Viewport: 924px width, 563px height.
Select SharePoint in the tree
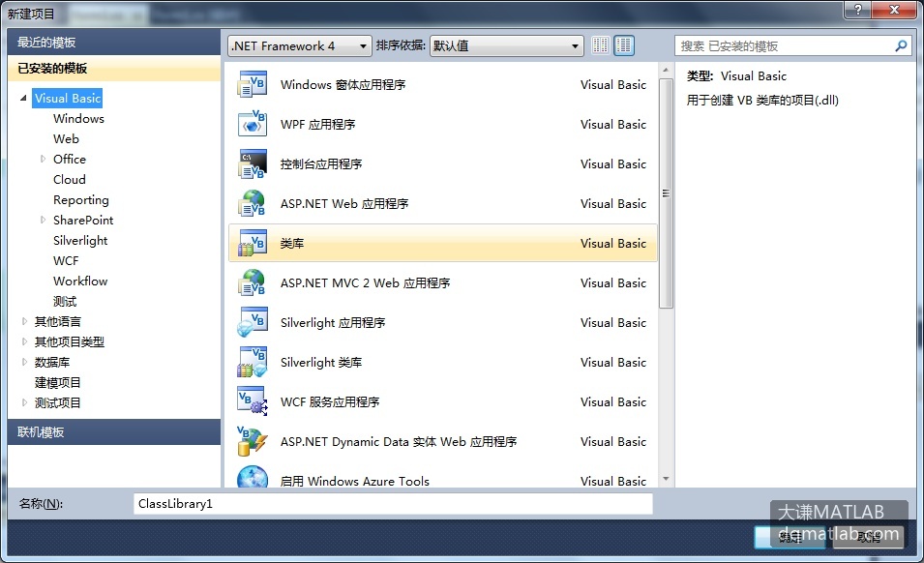[83, 220]
